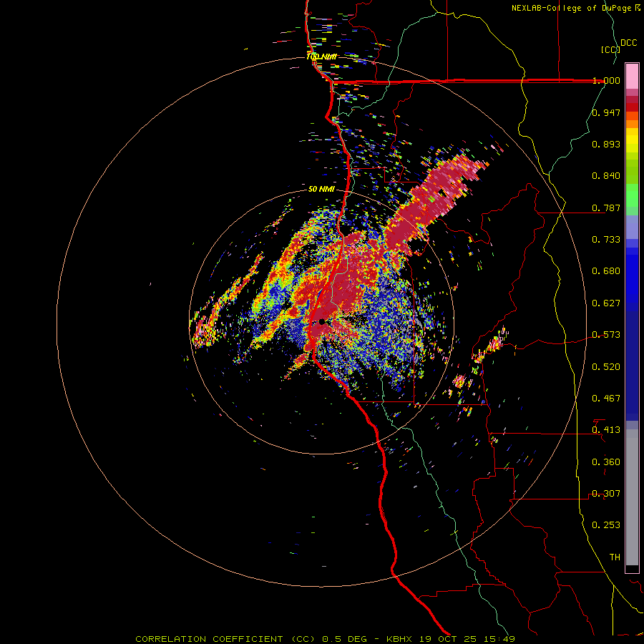The width and height of the screenshot is (644, 644).
Task: Click the 0.360 legend value
Action: point(606,462)
